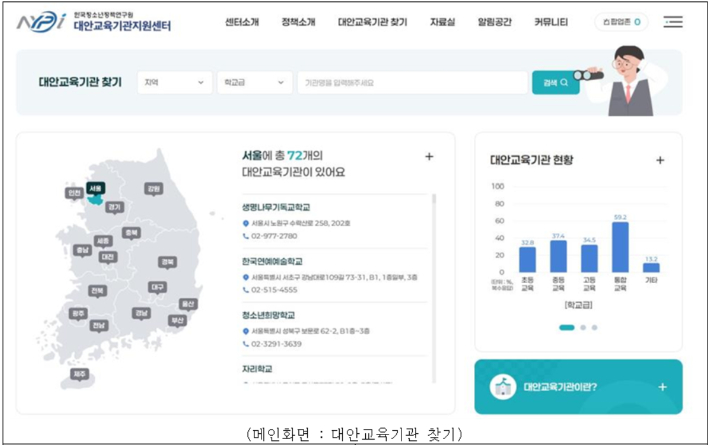The image size is (710, 445).
Task: Select the 경북 marker on the map
Action: tap(168, 262)
